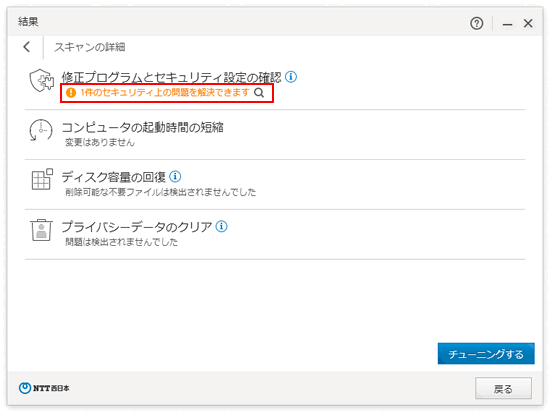Click the privacy trash bin icon

(41, 230)
